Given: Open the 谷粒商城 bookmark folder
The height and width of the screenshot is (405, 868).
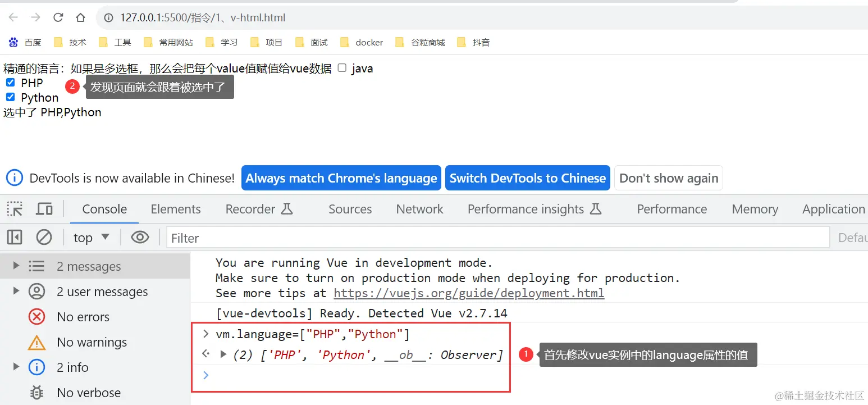Looking at the screenshot, I should point(421,42).
